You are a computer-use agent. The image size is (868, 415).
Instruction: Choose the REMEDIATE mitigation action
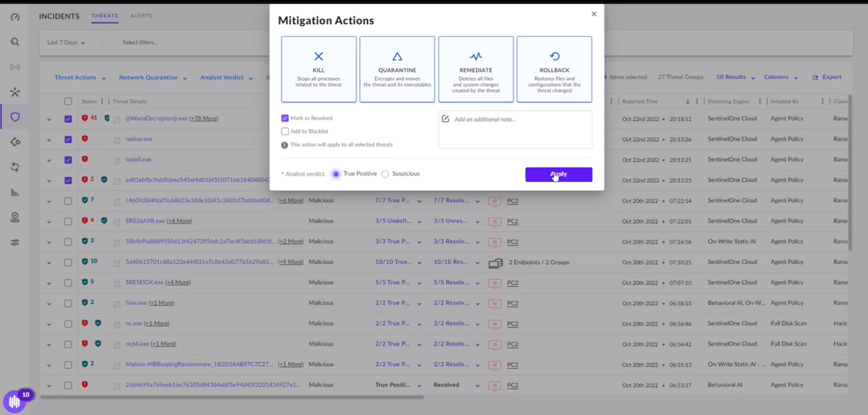click(475, 69)
